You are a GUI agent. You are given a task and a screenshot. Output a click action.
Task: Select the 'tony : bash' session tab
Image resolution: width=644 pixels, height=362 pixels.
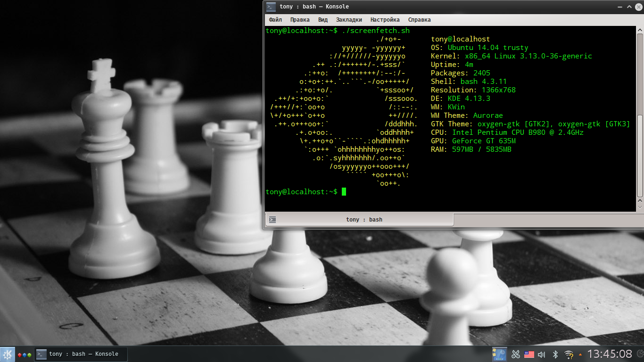coord(359,220)
